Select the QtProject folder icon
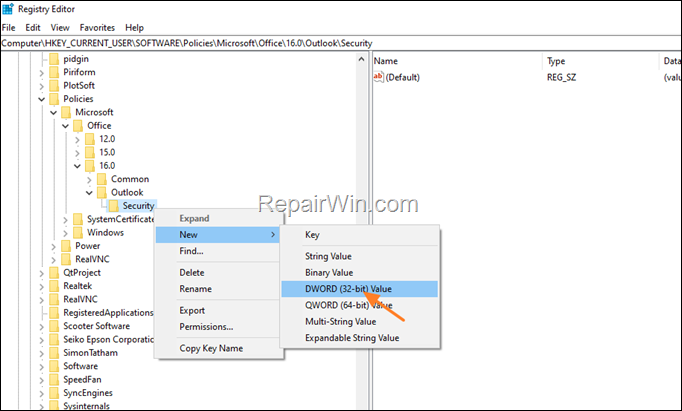The image size is (682, 411). tap(54, 273)
